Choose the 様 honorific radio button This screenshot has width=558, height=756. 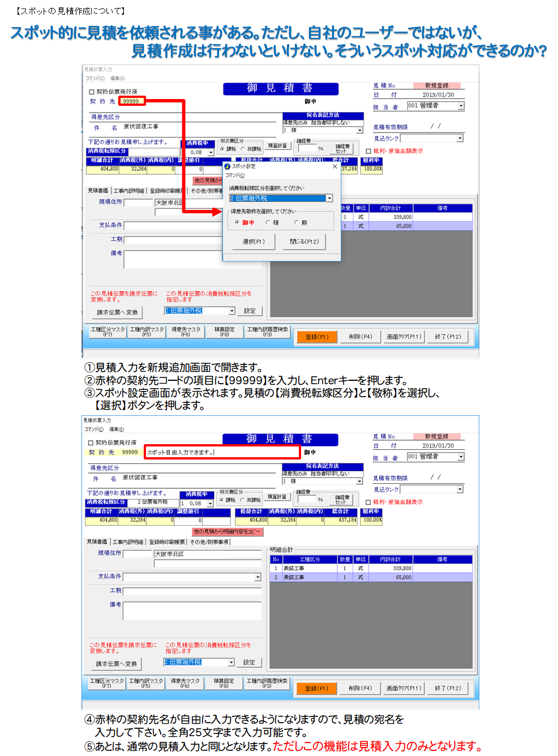coord(268,222)
